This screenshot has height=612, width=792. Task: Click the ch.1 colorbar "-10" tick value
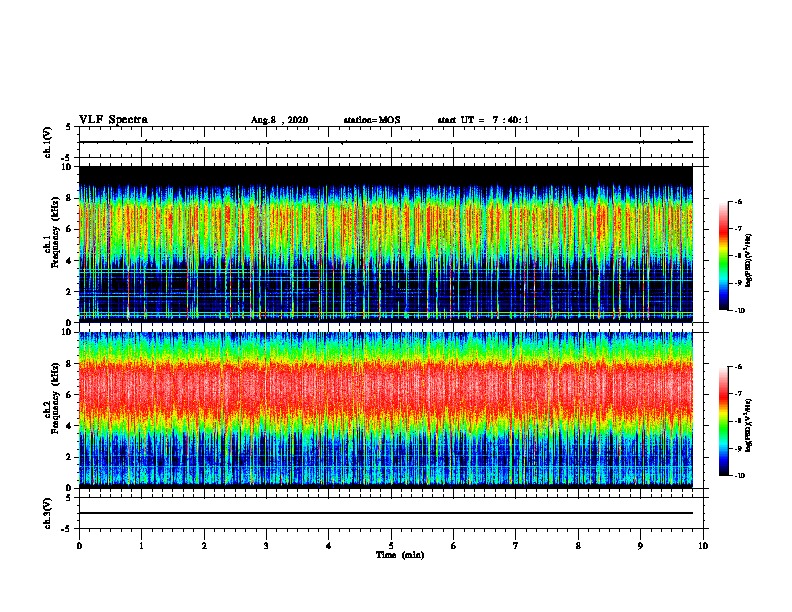click(x=739, y=311)
